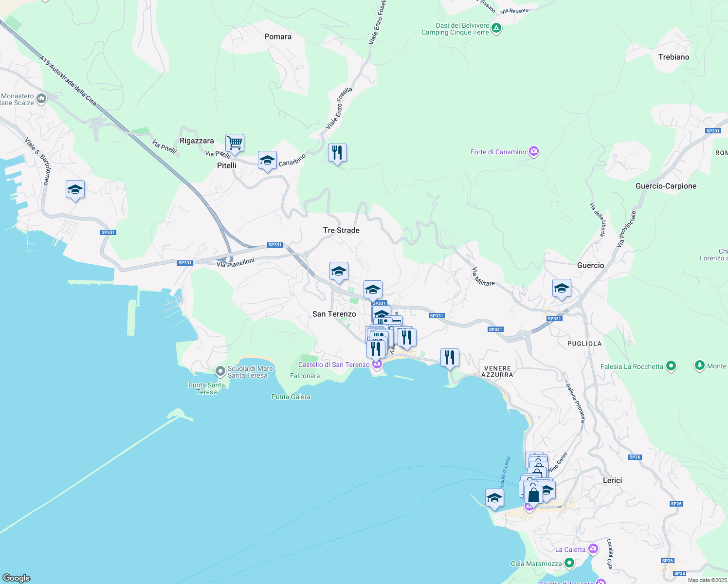
Task: Open the Cala Maramozza green pin
Action: click(569, 564)
